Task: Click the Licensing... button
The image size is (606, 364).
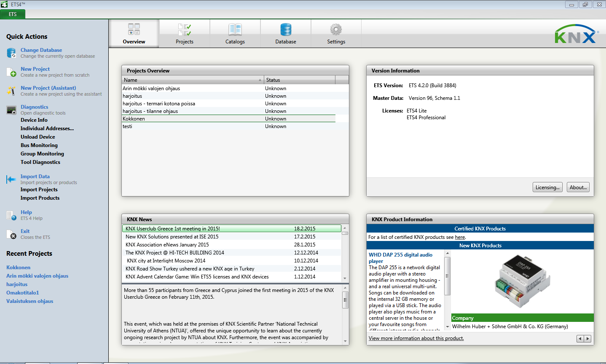Action: pos(547,187)
